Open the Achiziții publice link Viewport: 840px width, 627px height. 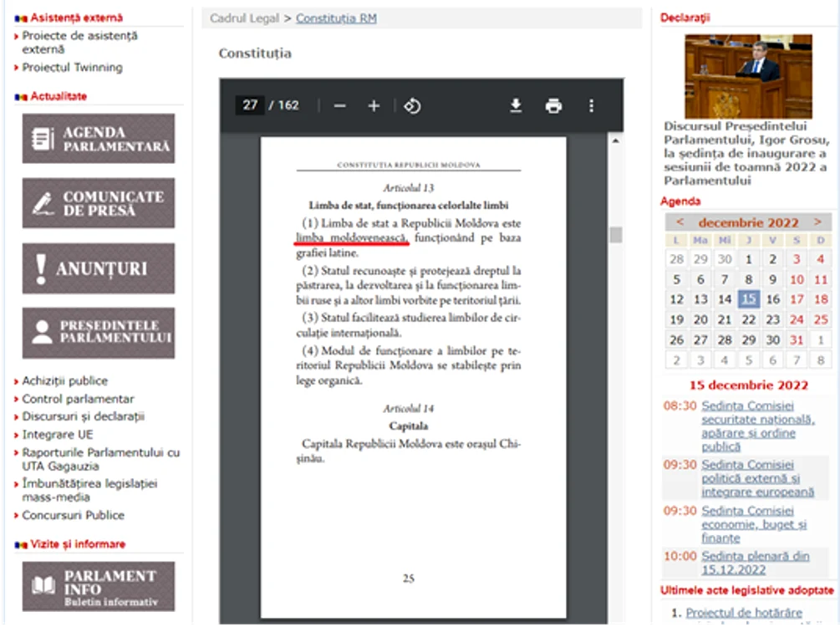pos(65,381)
